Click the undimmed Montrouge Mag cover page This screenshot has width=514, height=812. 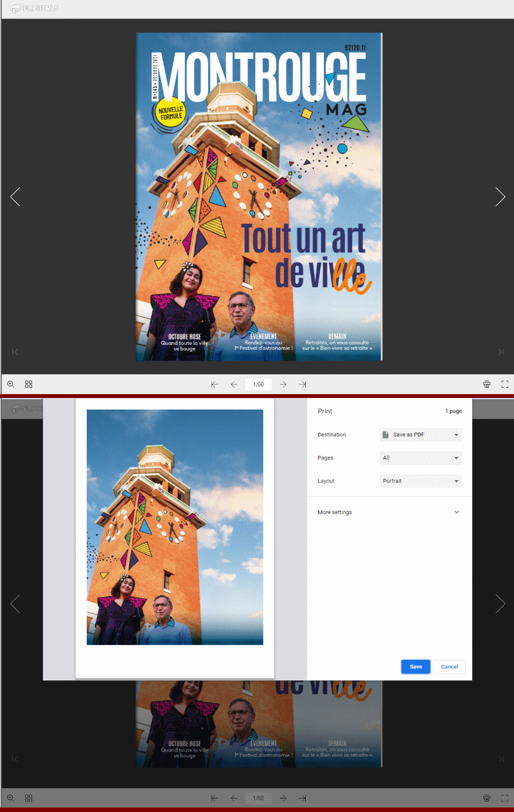[x=259, y=196]
